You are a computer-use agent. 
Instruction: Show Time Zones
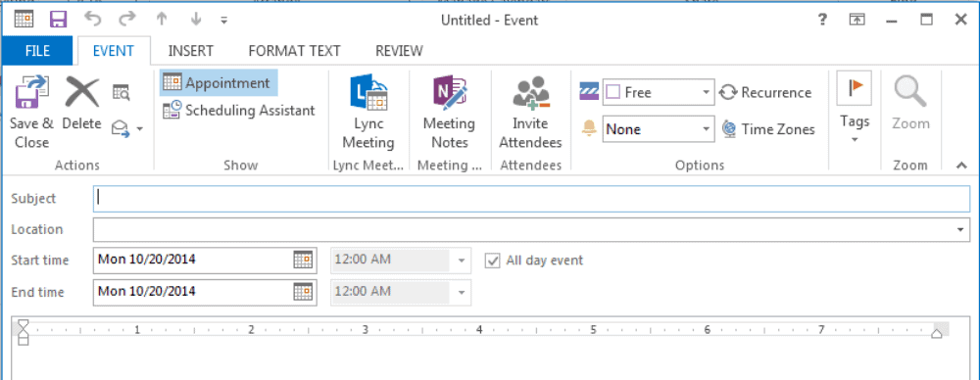click(768, 129)
